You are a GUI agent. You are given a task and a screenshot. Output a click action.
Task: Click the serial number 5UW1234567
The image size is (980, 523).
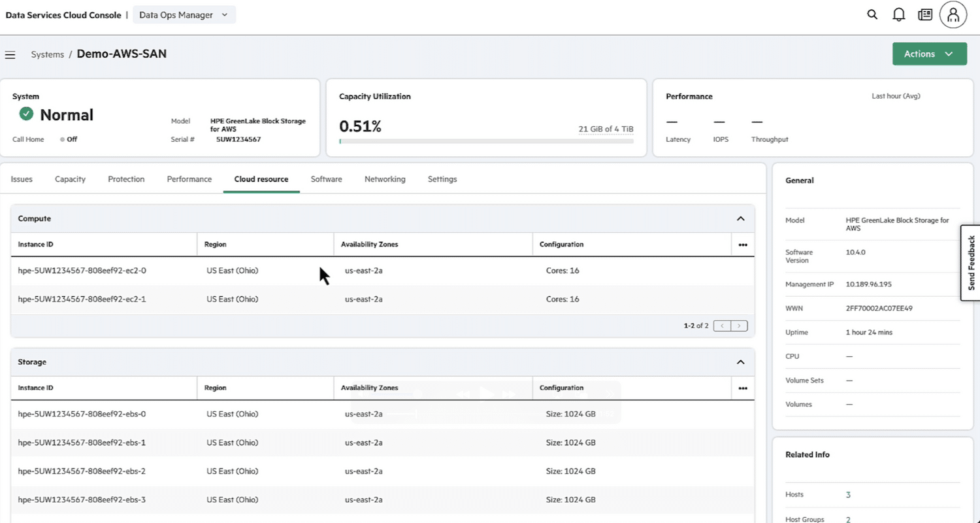(238, 139)
